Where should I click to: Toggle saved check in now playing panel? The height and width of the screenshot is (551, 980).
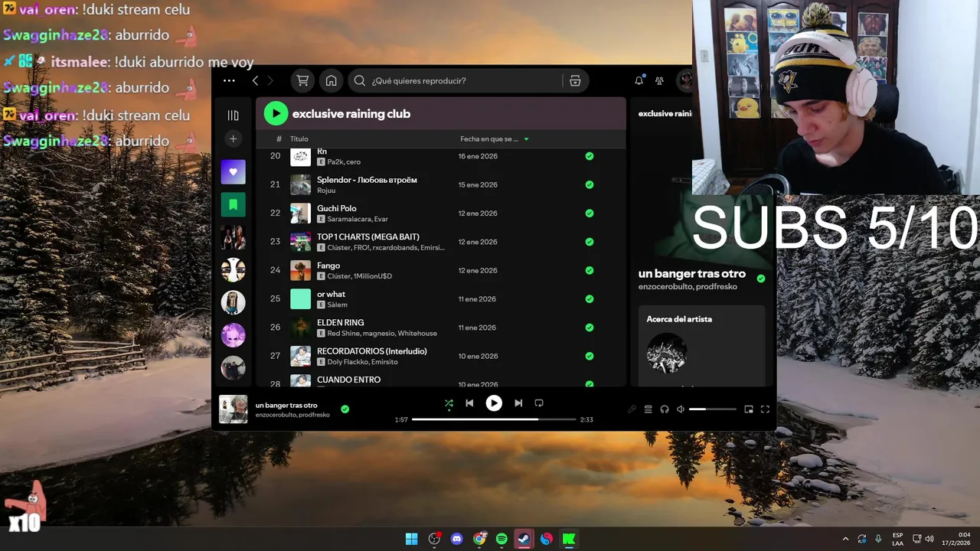tap(761, 279)
